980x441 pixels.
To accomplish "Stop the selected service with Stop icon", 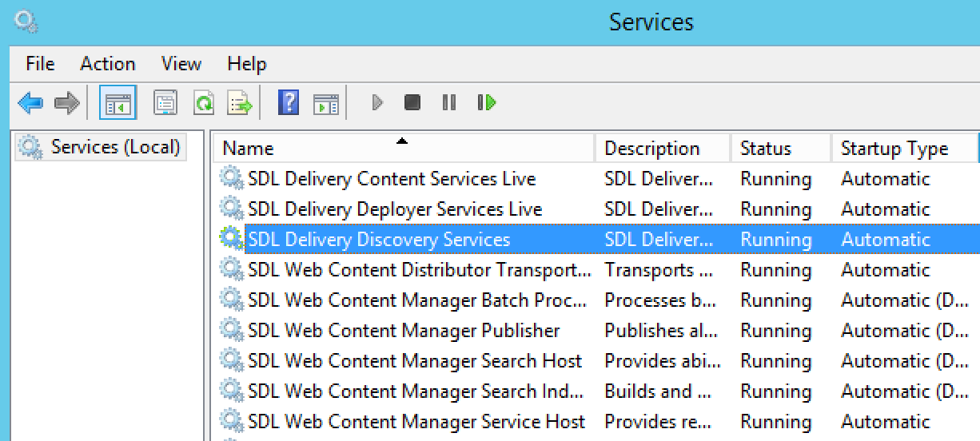I will 412,102.
